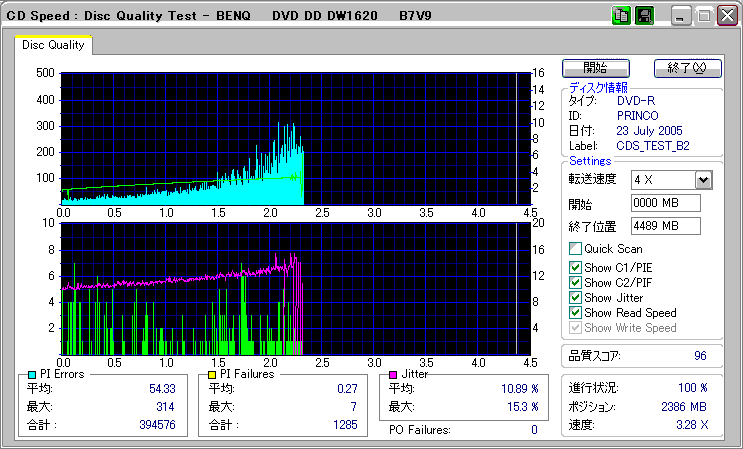The image size is (743, 449).
Task: Click the cyan PI Errors color swatch
Action: click(32, 375)
